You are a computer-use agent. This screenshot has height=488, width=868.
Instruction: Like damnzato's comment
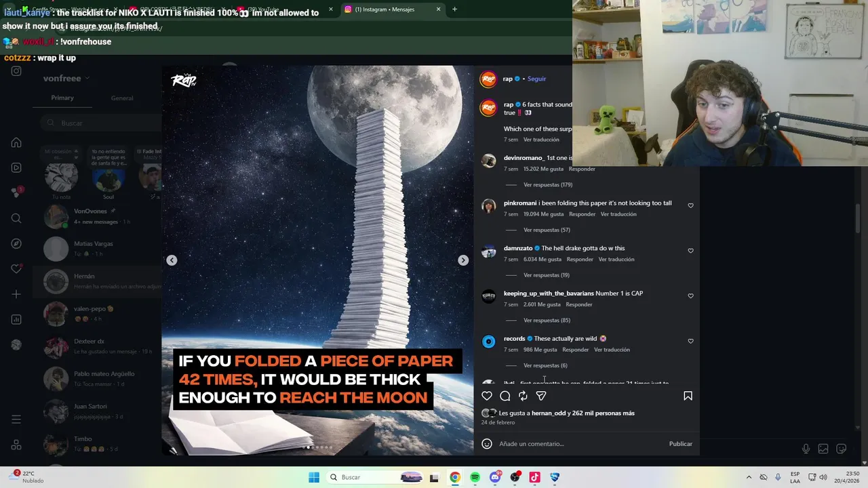(x=690, y=251)
